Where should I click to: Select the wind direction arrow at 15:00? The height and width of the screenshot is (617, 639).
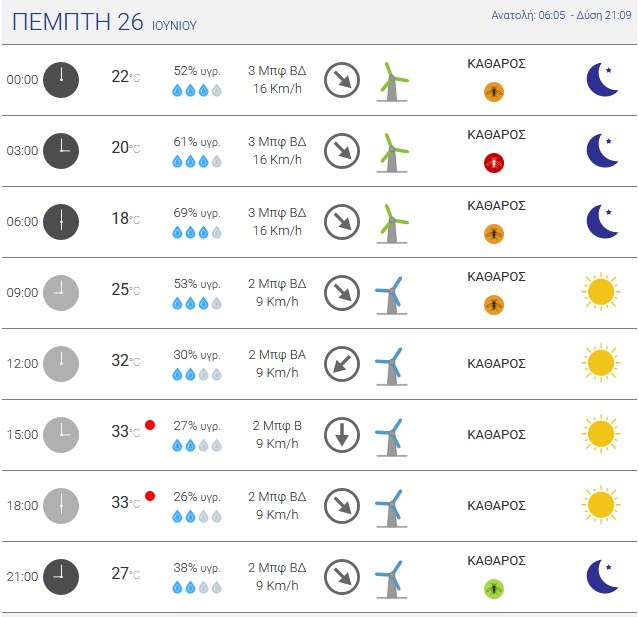coord(342,435)
